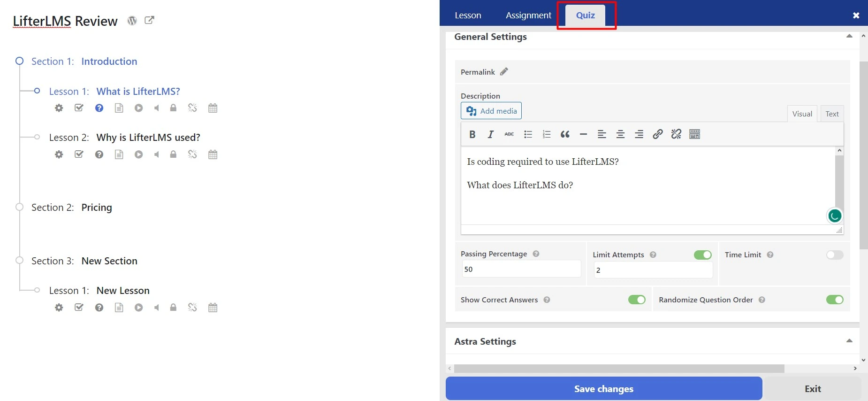Image resolution: width=868 pixels, height=401 pixels.
Task: Center align description text
Action: click(620, 134)
